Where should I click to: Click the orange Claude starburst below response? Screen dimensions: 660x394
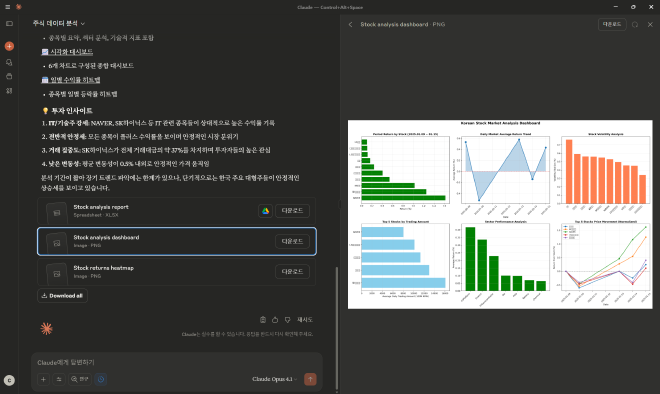46,329
